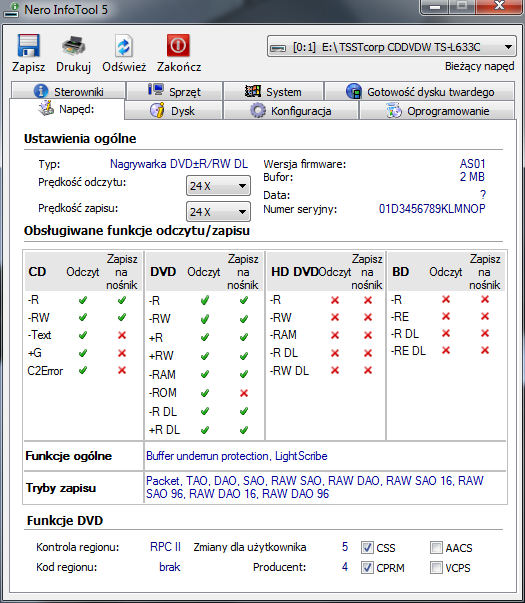Switch to the System tab
Image resolution: width=525 pixels, height=603 pixels.
pyautogui.click(x=273, y=92)
